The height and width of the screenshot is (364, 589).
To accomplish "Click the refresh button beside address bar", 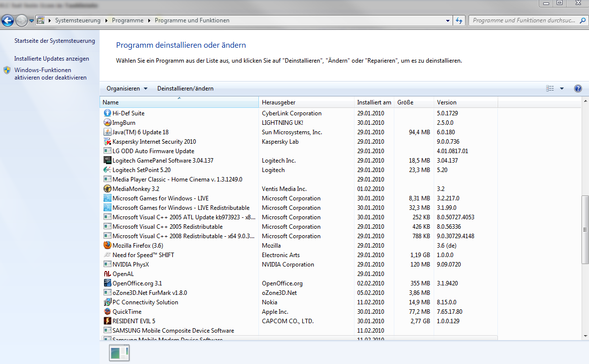I will [x=459, y=21].
